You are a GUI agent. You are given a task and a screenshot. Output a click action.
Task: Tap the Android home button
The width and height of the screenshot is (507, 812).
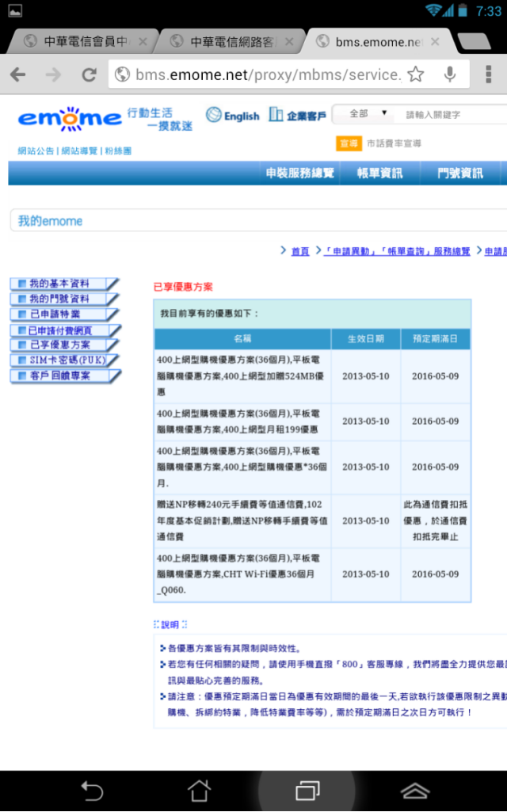click(x=200, y=791)
